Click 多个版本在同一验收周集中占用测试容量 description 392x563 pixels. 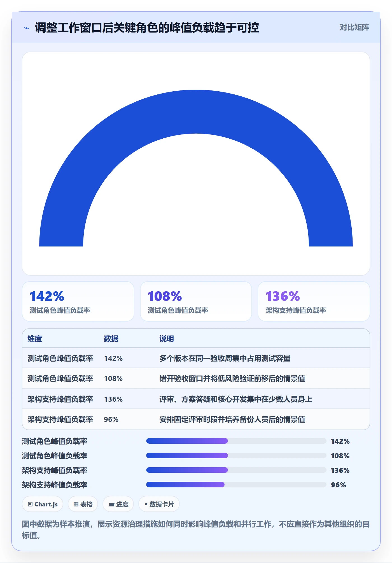[225, 358]
